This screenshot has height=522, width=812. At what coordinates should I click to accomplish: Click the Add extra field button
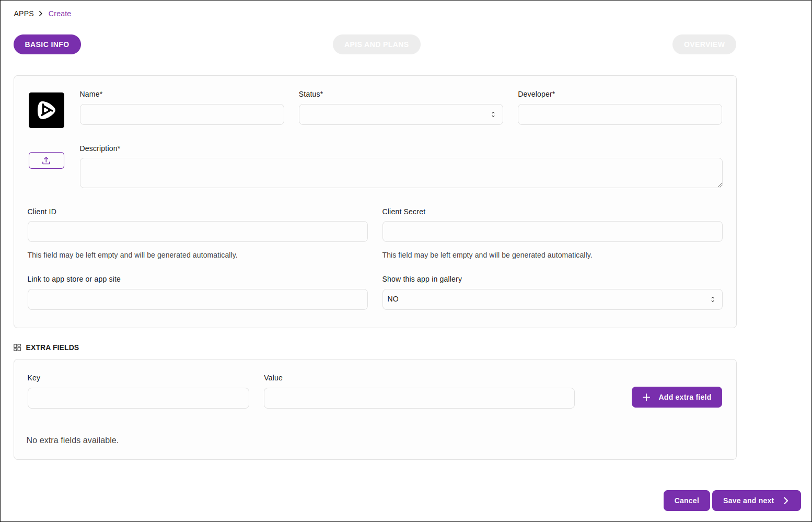pyautogui.click(x=676, y=397)
